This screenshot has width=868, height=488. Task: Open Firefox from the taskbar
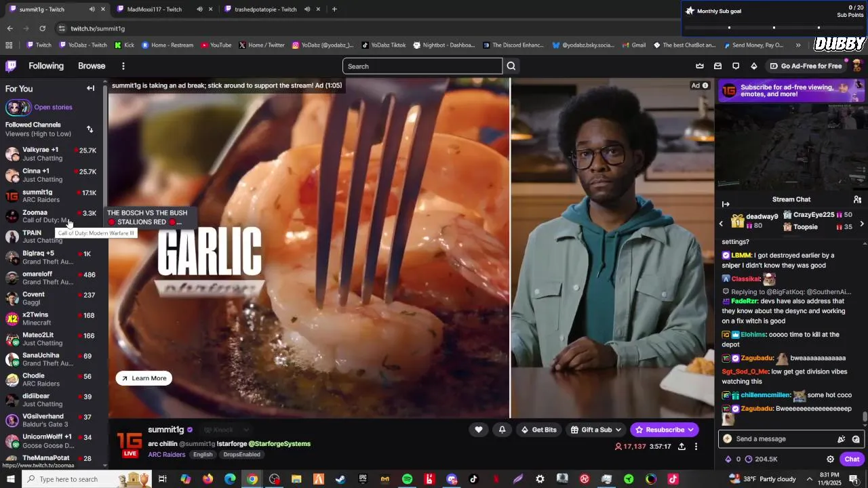(x=208, y=479)
